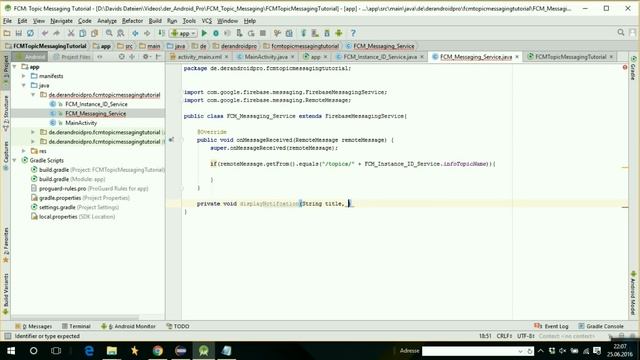The height and width of the screenshot is (360, 640).
Task: Open the VCS menu
Action: (x=207, y=21)
